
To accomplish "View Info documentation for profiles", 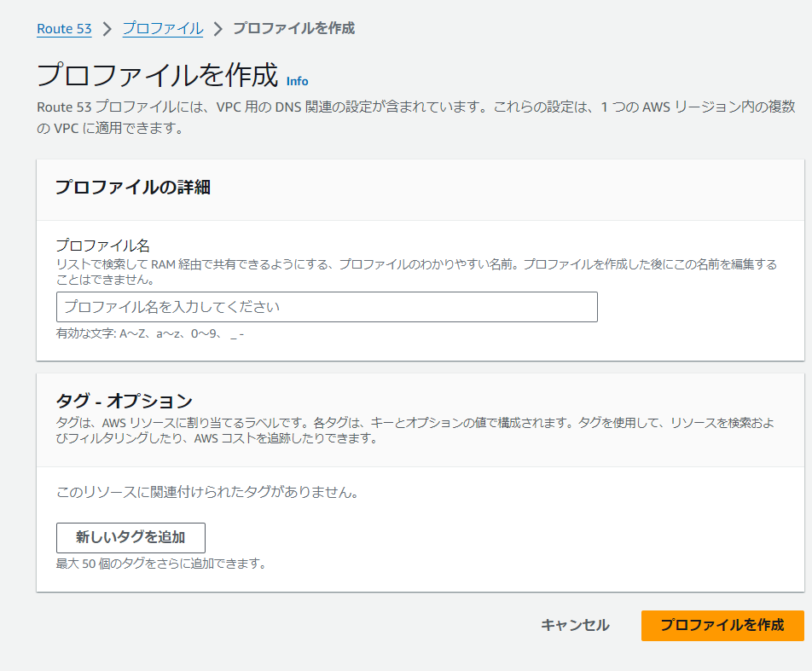I will [299, 82].
